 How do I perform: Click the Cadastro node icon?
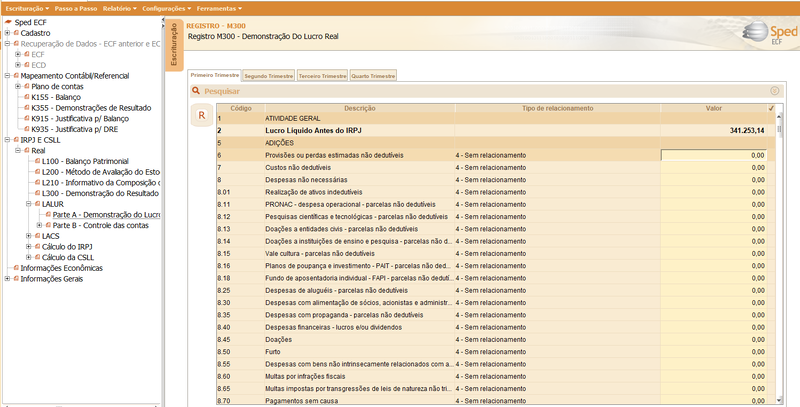tap(16, 33)
